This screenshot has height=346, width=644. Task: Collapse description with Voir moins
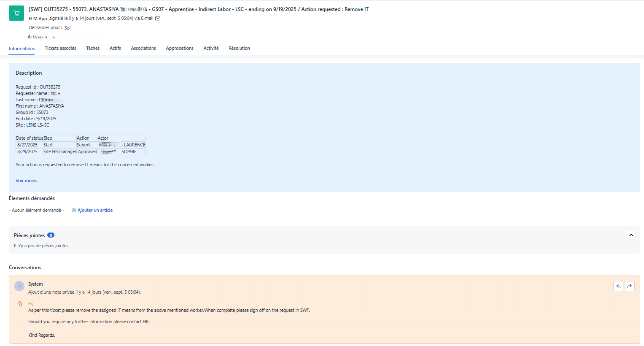pos(26,181)
